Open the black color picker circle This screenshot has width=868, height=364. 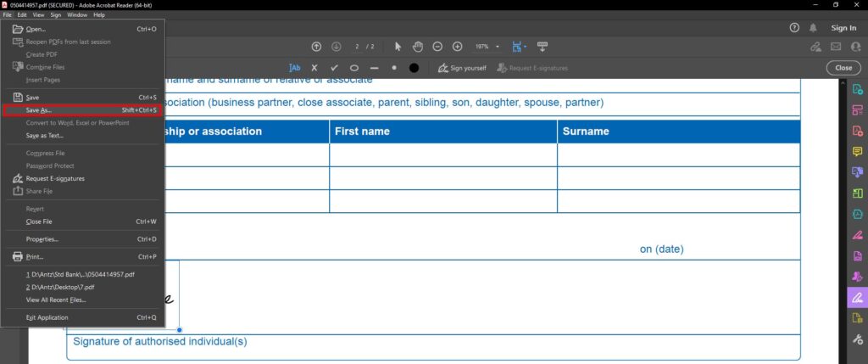[x=414, y=68]
